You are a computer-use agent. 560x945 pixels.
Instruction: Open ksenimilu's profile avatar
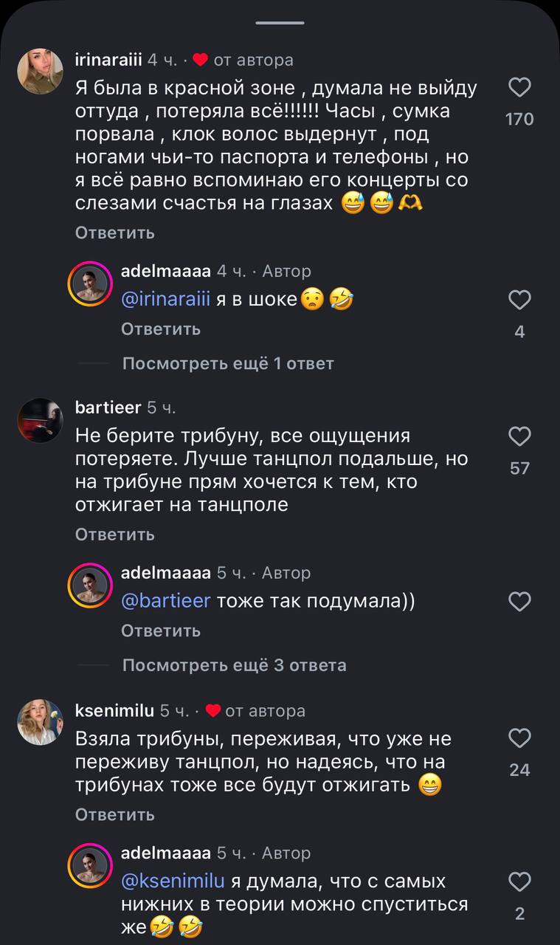pos(40,722)
